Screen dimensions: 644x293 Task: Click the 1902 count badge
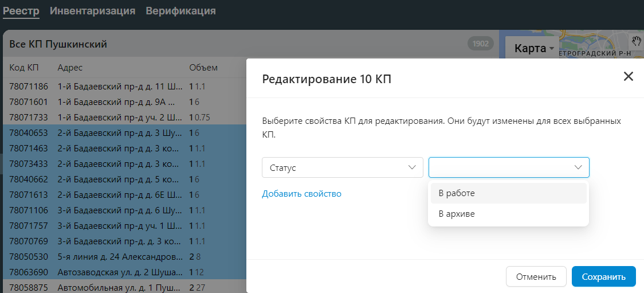480,44
